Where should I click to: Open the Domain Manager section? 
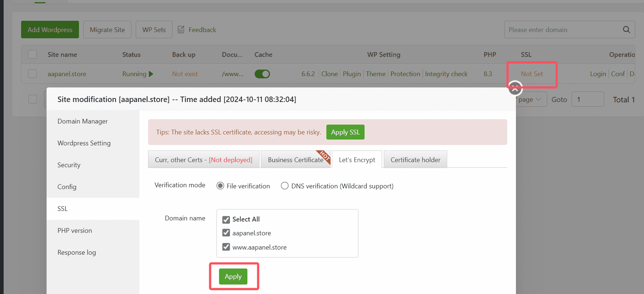[93, 121]
